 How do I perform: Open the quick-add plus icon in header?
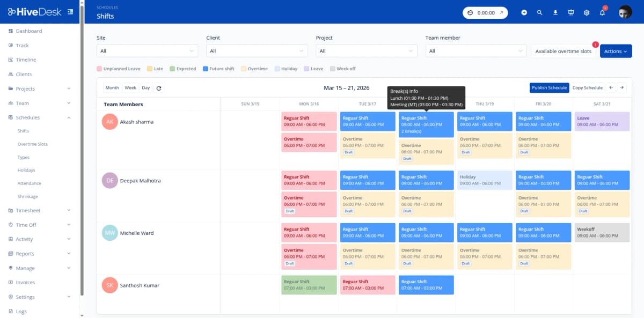point(524,12)
